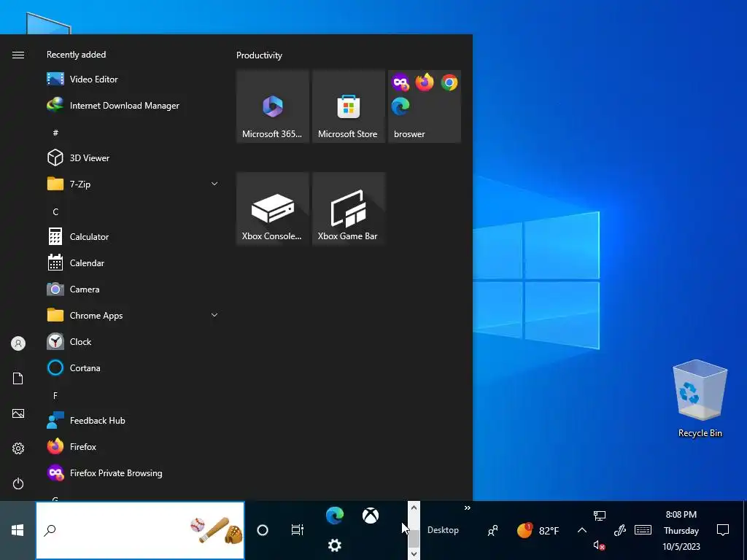Expand the Start menu hamburger button

[18, 55]
